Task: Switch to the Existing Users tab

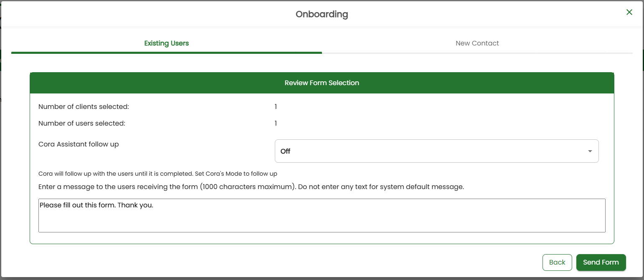Action: [166, 43]
